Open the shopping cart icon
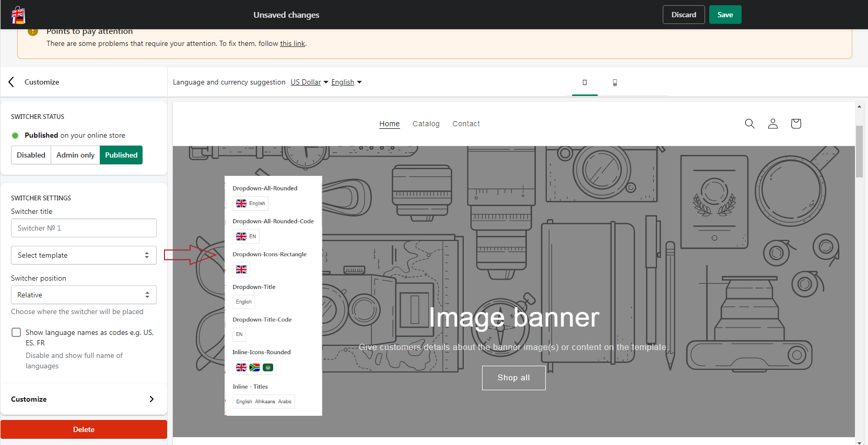The width and height of the screenshot is (868, 445). [x=796, y=124]
